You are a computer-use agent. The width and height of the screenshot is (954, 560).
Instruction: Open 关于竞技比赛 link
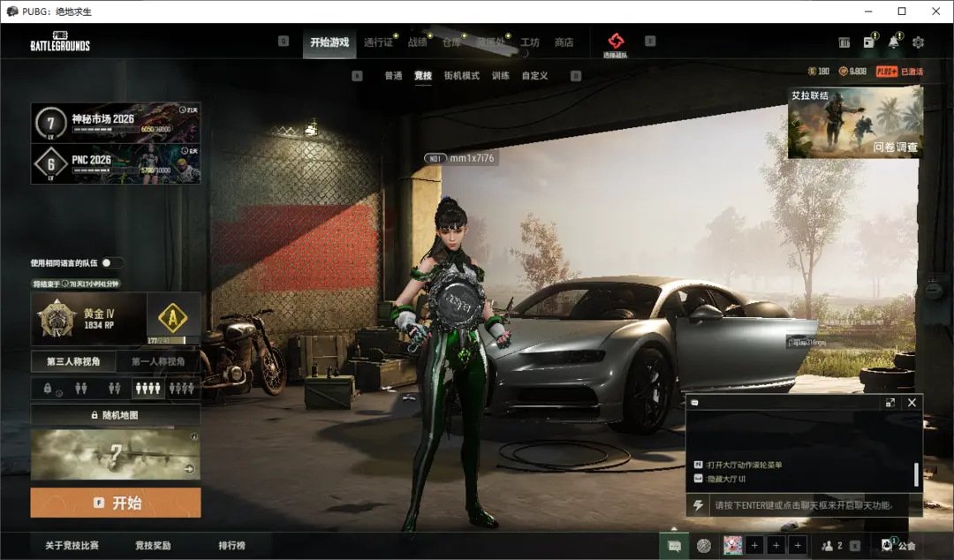pyautogui.click(x=72, y=545)
